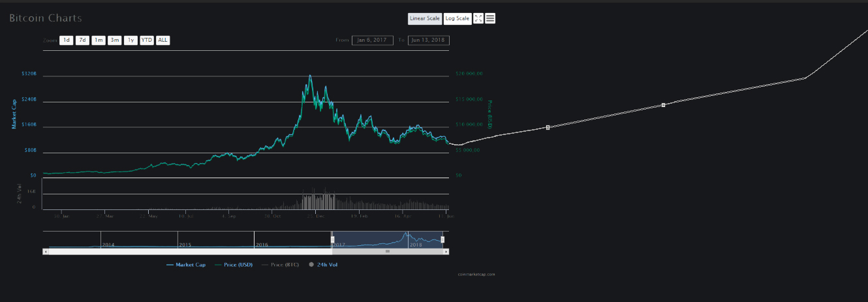Toggle Price (USD) series in legend
The image size is (868, 302).
234,265
